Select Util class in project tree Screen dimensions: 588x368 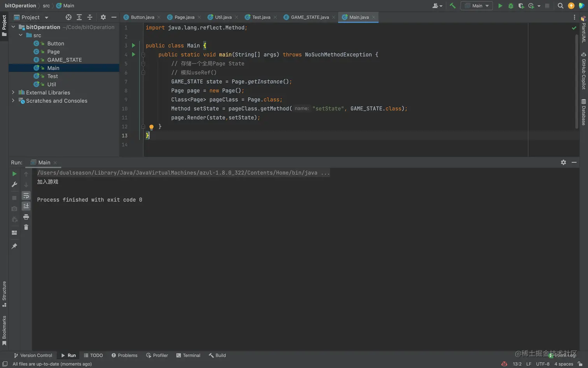click(x=52, y=84)
